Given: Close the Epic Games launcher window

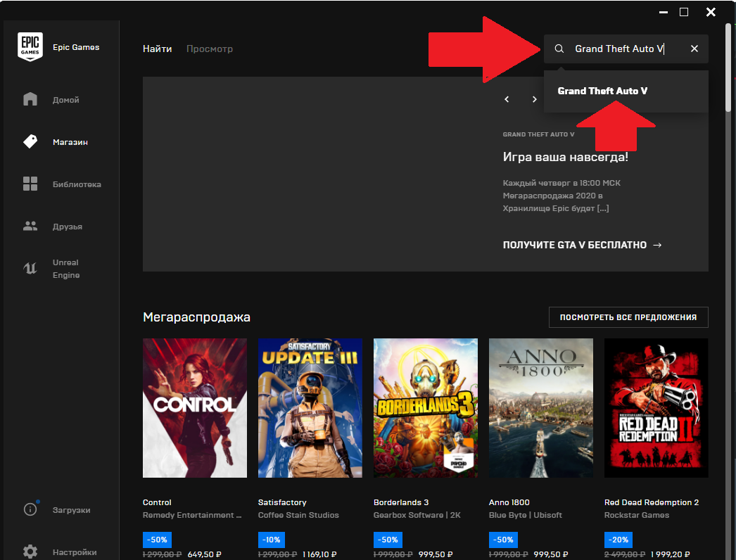Looking at the screenshot, I should 711,12.
